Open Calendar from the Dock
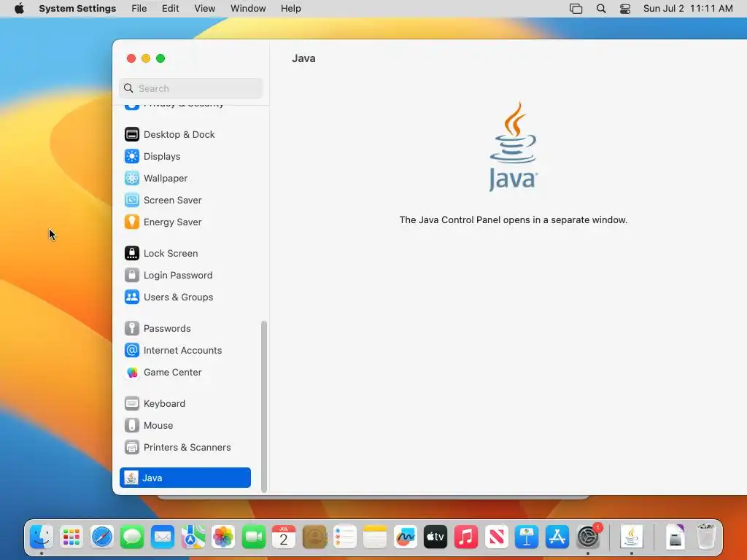The height and width of the screenshot is (560, 747). (284, 537)
